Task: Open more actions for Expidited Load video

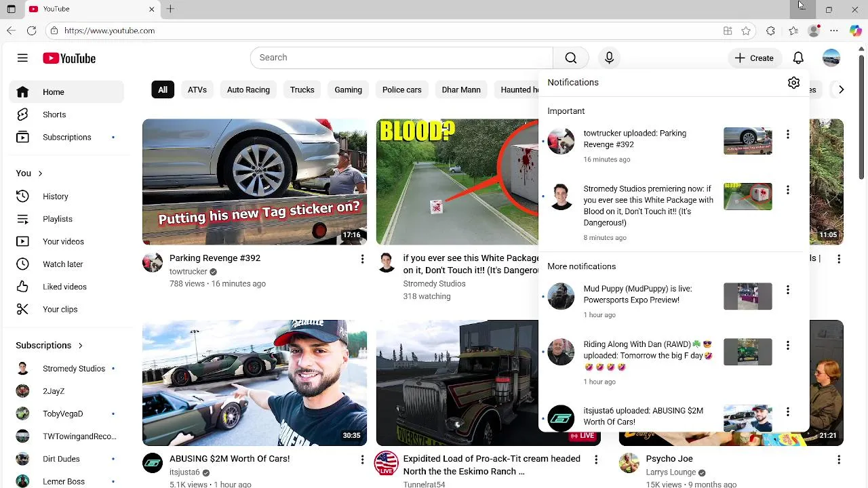Action: pos(596,460)
